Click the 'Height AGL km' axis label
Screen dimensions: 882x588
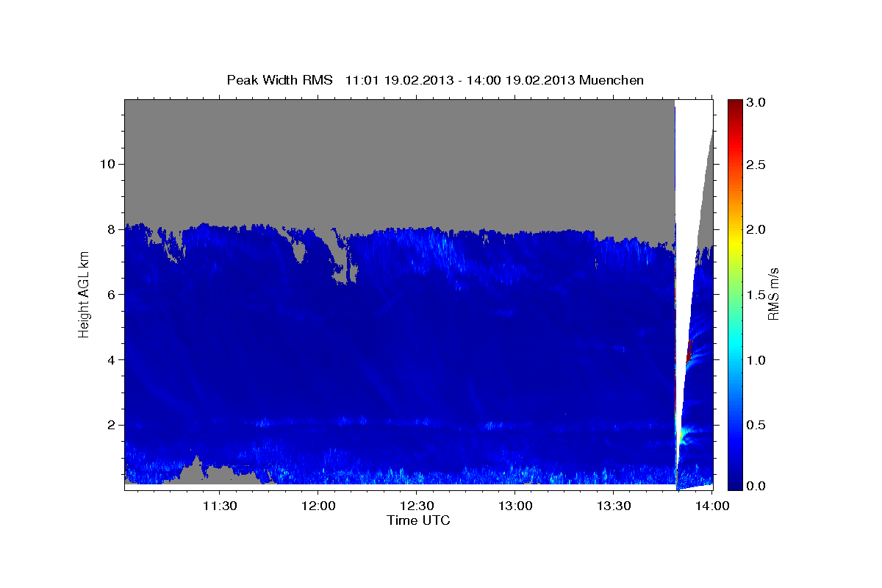coord(84,293)
